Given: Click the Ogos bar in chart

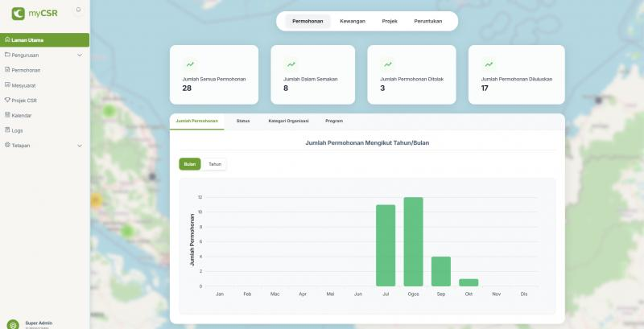Looking at the screenshot, I should click(413, 241).
